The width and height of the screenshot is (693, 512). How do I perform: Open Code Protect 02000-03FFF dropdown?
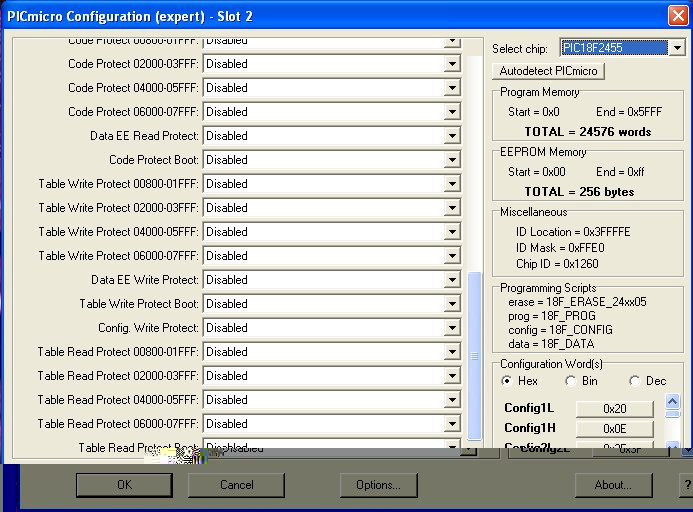(452, 64)
